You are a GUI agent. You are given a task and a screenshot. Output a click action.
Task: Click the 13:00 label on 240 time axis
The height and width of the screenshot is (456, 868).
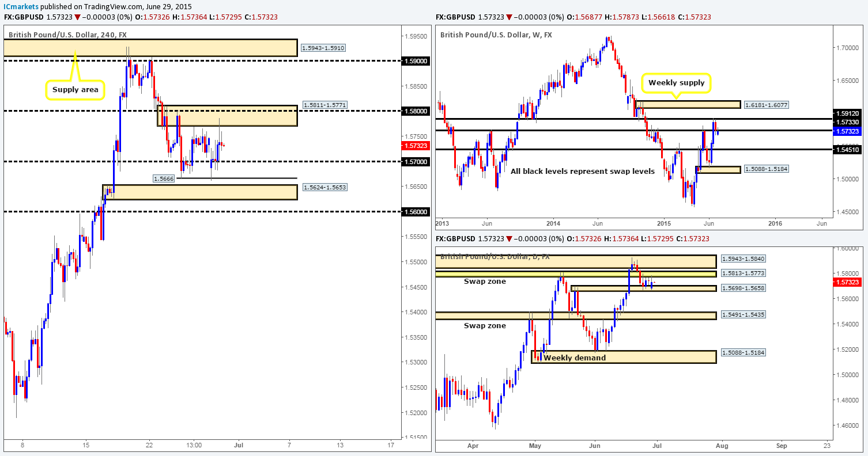coord(194,445)
